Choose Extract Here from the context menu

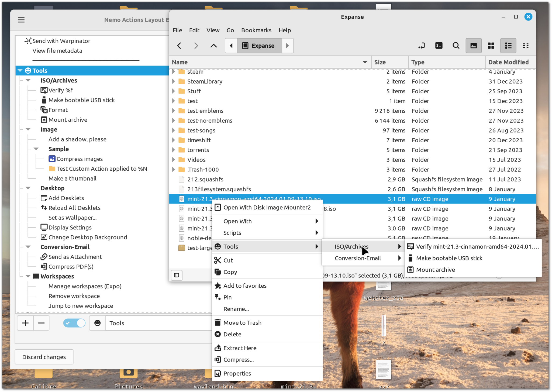(240, 348)
